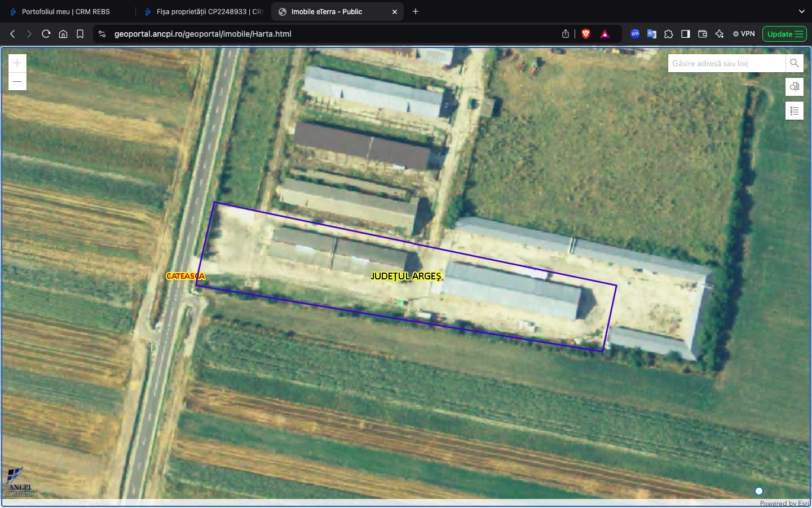Screen dimensions: 812x508
Task: Open the extensions puzzle-piece menu
Action: click(x=669, y=34)
